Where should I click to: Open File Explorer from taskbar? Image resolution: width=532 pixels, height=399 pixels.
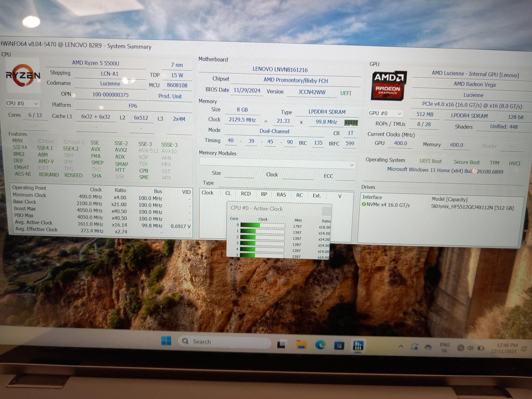[301, 344]
